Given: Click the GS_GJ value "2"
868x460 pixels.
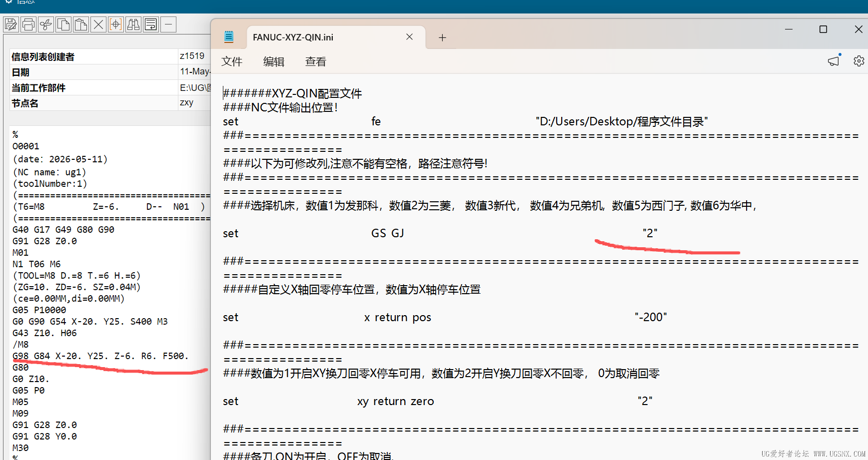Looking at the screenshot, I should pyautogui.click(x=650, y=233).
